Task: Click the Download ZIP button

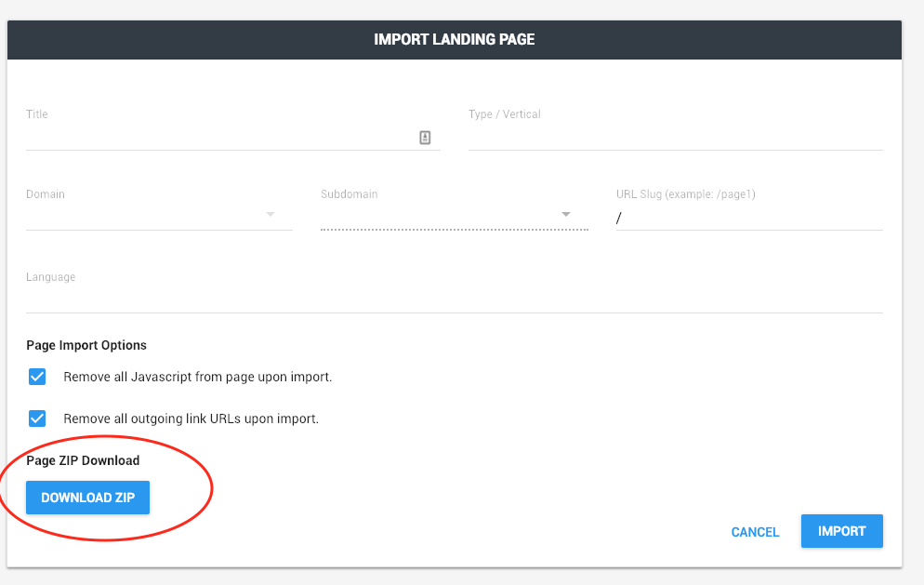Action: [87, 498]
